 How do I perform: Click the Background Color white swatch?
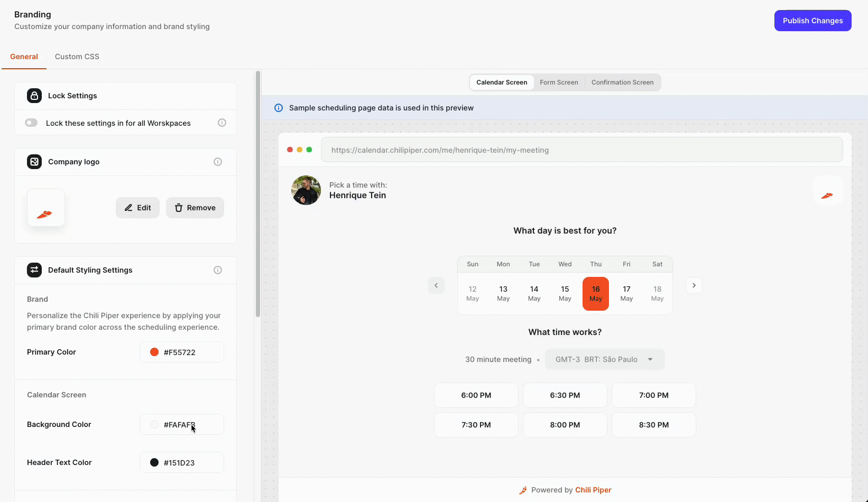(x=154, y=424)
